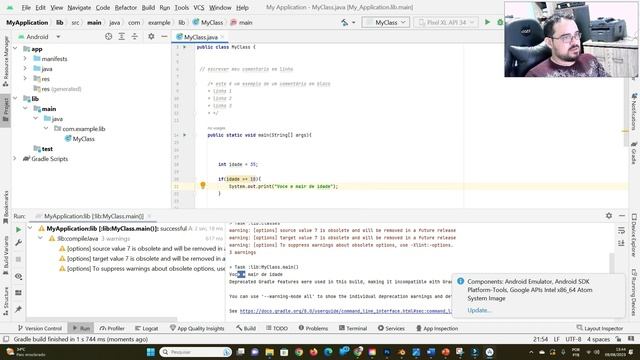Open docs.gradle.org link in console
Image resolution: width=640 pixels, height=360 pixels.
point(345,311)
